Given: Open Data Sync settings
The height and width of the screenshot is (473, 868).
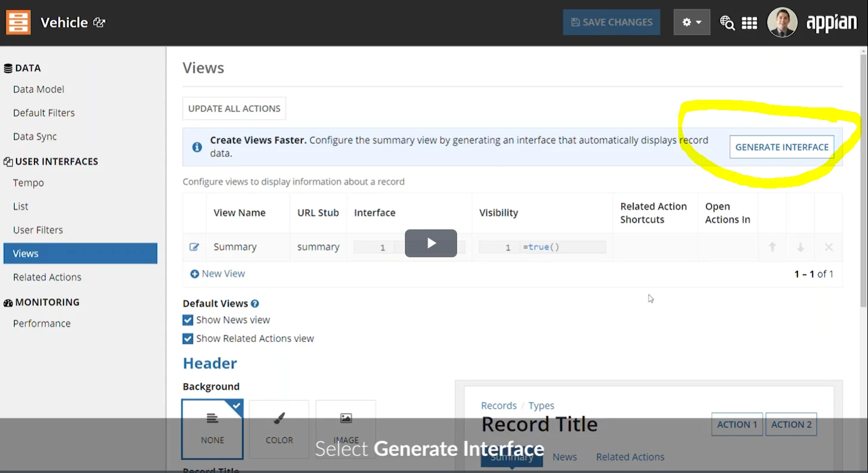Looking at the screenshot, I should (35, 137).
